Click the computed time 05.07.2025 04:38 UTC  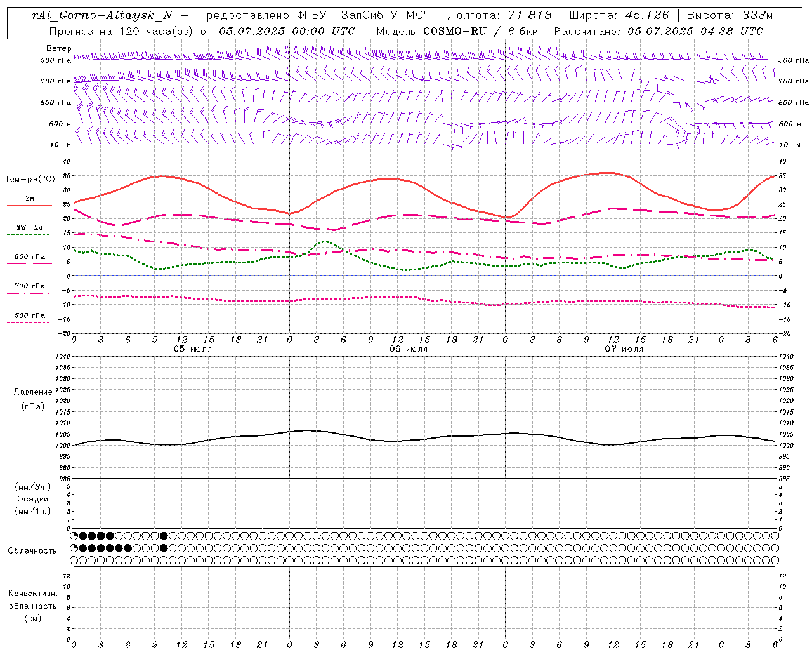point(695,31)
